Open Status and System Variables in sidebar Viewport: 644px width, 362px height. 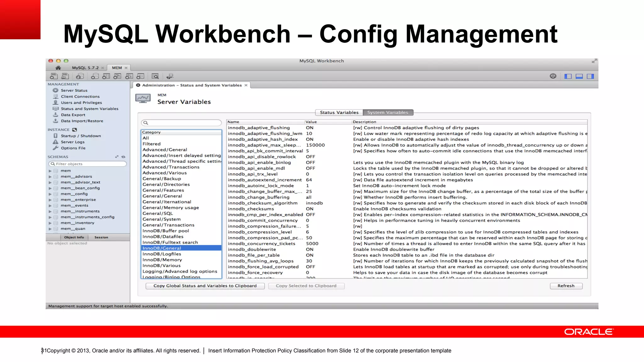point(89,109)
